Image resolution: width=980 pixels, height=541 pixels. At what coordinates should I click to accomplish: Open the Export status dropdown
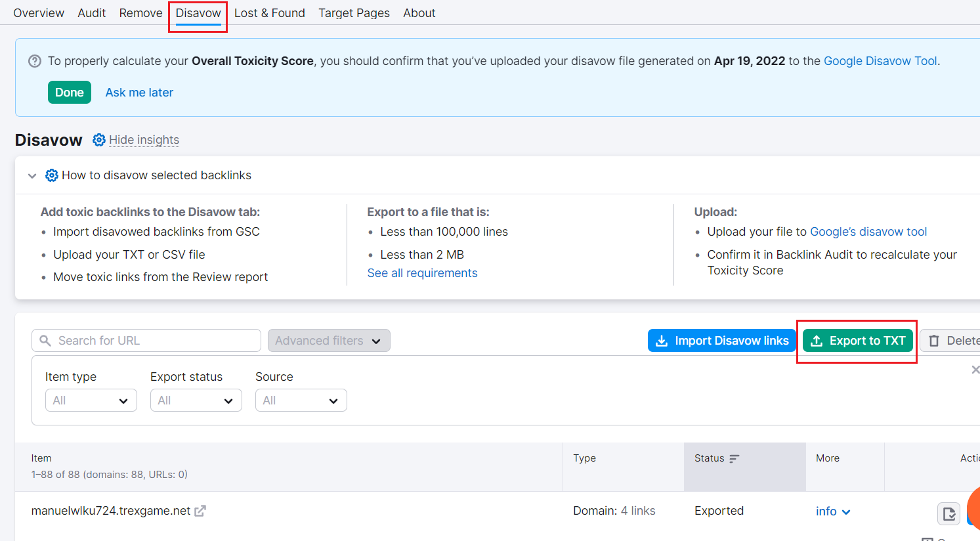pyautogui.click(x=196, y=400)
